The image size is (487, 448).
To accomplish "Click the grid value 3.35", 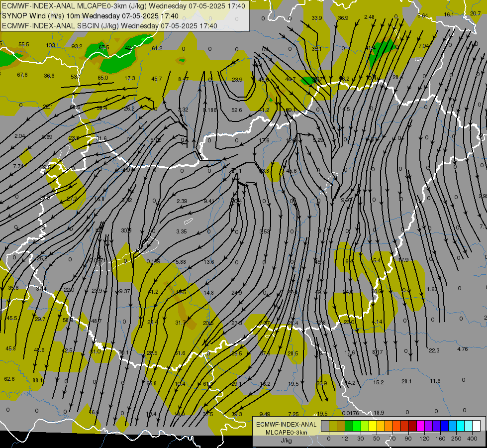I will coord(182,231).
